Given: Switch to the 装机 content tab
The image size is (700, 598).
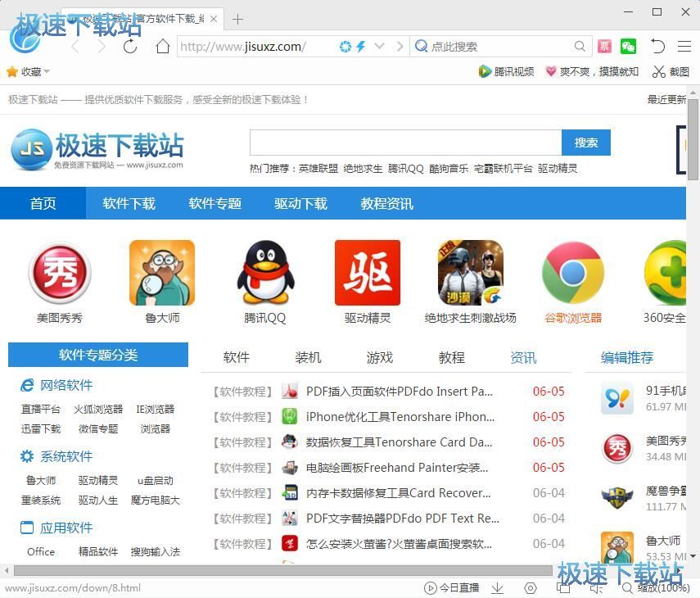Looking at the screenshot, I should click(x=308, y=357).
